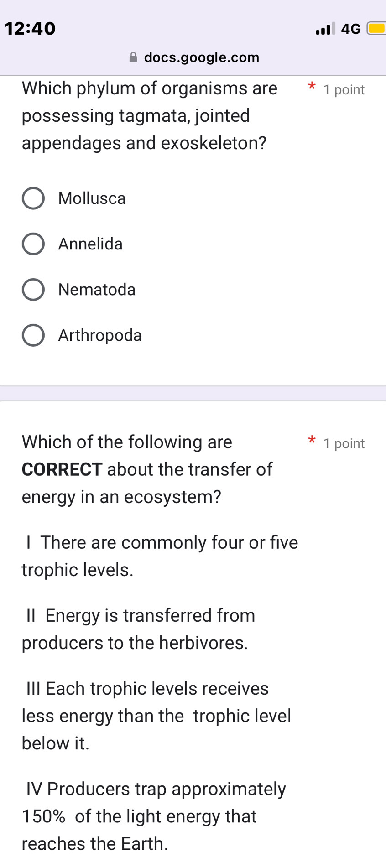Click the red asterisk on the energy question

pos(311,440)
